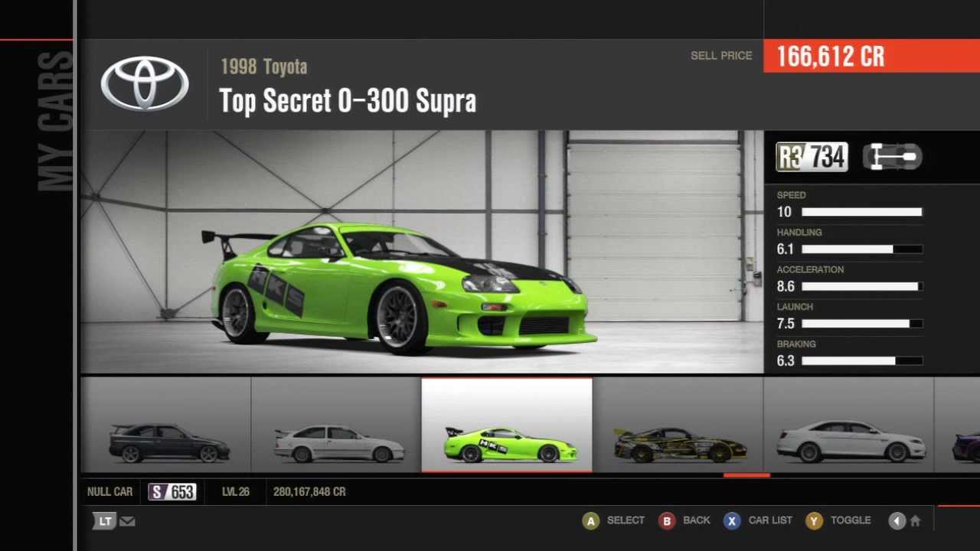Select the white hatchback with spoiler thumbnail
Viewport: 980px width, 551px height.
pyautogui.click(x=336, y=425)
